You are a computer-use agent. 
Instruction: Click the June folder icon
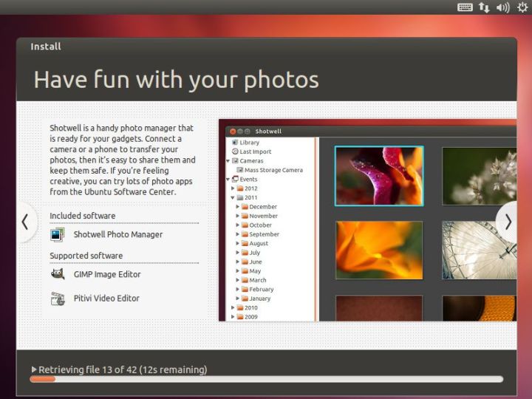[x=245, y=262]
